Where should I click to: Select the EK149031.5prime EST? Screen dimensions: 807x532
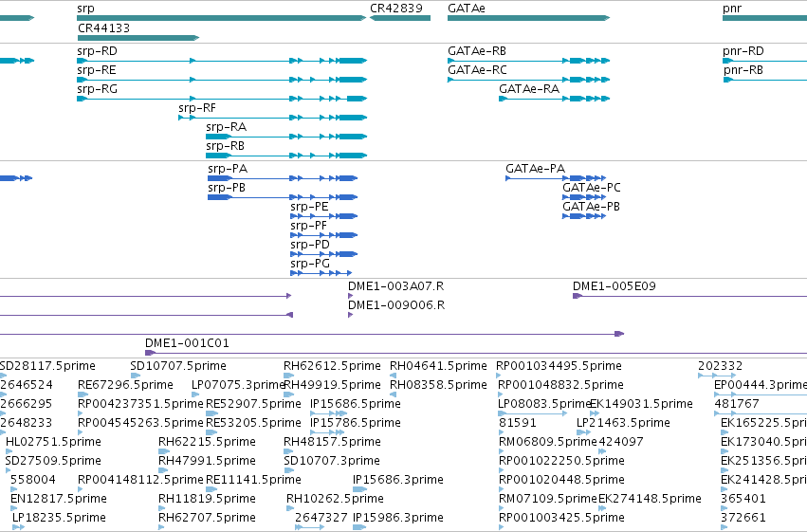pyautogui.click(x=595, y=413)
